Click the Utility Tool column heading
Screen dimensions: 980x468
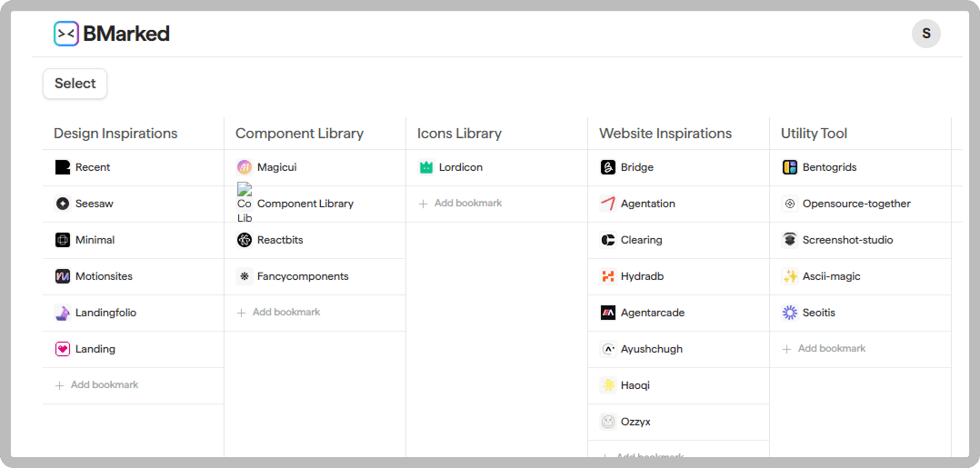point(814,134)
